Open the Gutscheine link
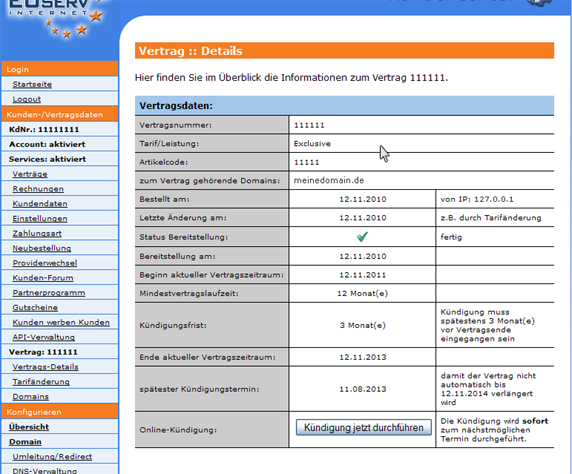572x474 pixels. click(x=35, y=308)
